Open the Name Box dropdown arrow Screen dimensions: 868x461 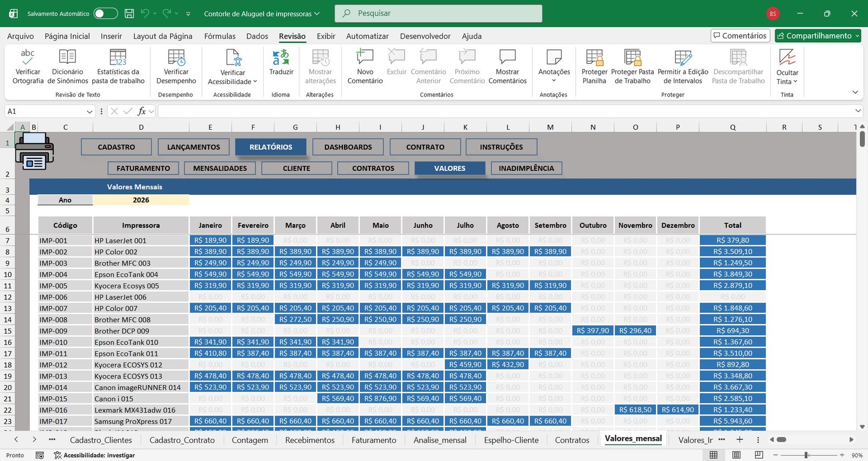(90, 111)
